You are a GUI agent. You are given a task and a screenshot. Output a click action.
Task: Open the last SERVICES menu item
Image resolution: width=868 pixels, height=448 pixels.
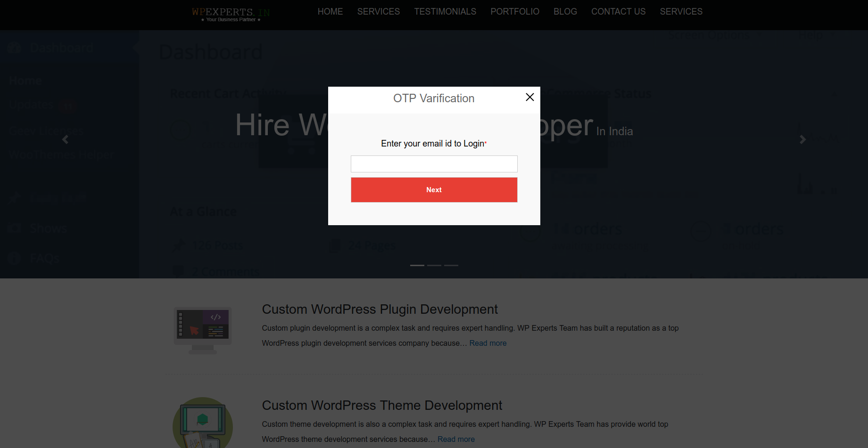tap(681, 11)
